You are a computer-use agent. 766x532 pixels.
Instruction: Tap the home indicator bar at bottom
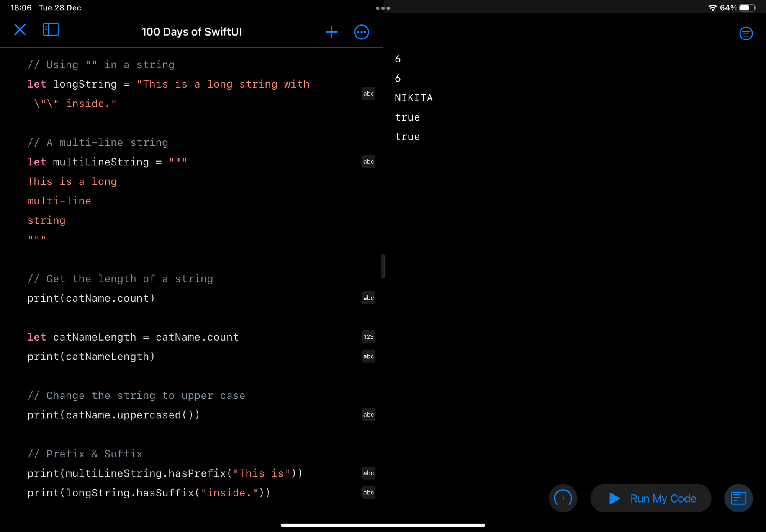click(383, 525)
